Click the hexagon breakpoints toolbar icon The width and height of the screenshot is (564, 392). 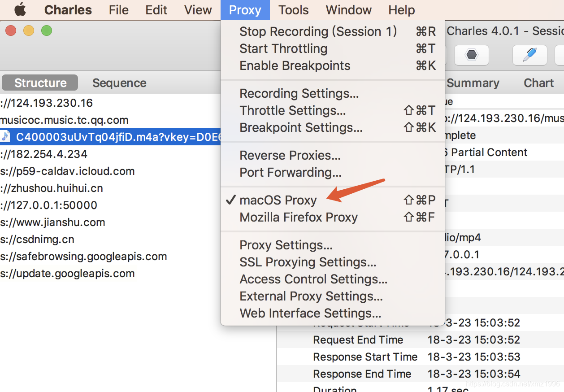tap(471, 55)
